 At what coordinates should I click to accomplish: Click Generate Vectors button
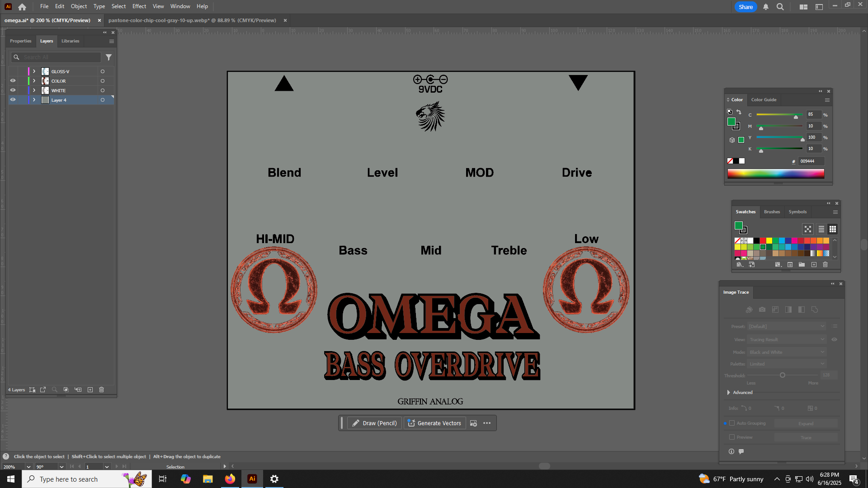pos(434,423)
